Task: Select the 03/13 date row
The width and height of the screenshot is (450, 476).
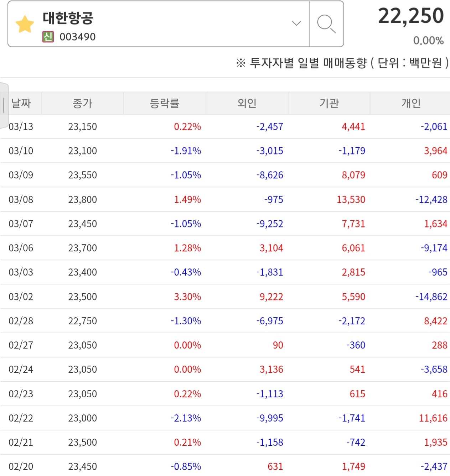Action: click(225, 127)
